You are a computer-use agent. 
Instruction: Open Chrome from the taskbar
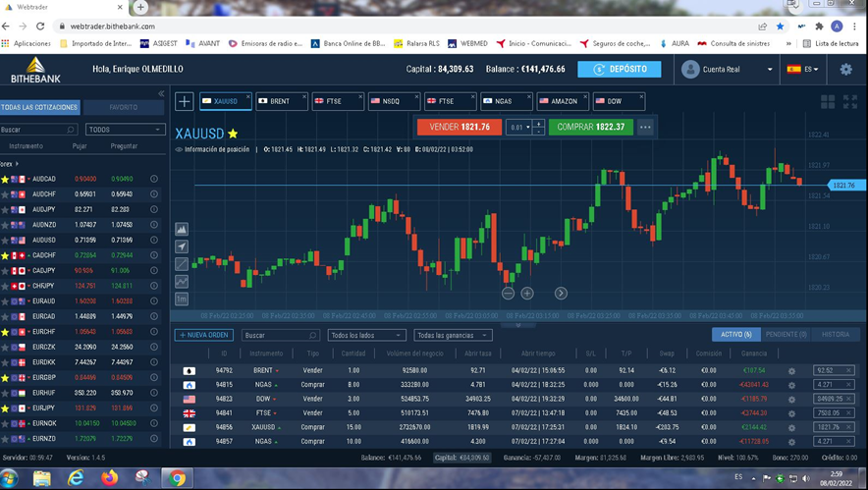pos(177,478)
